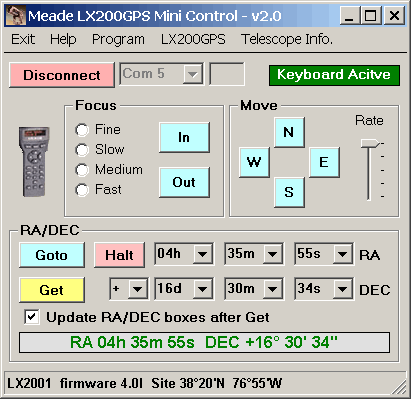
Task: Expand the DEC seconds 34s dropdown
Action: click(x=342, y=289)
